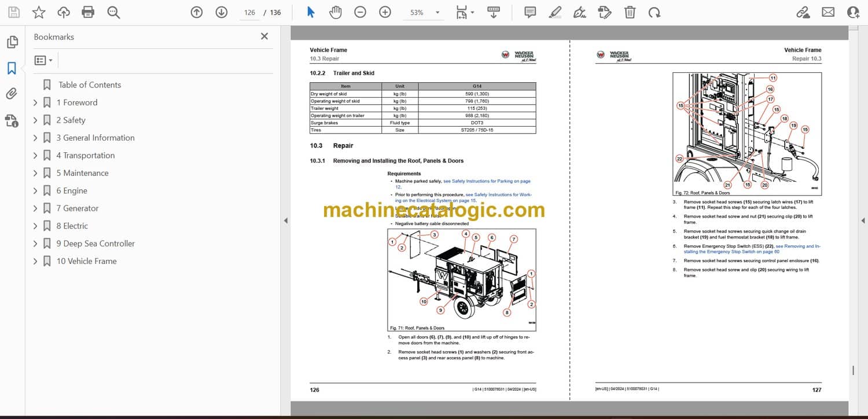Click the Save file icon
868x419 pixels.
tap(14, 12)
